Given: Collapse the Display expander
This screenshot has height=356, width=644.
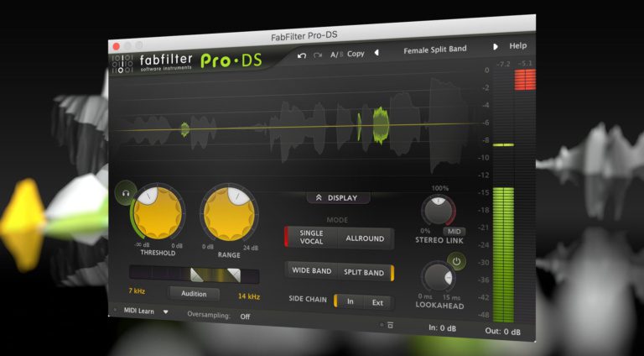Looking at the screenshot, I should pyautogui.click(x=338, y=198).
